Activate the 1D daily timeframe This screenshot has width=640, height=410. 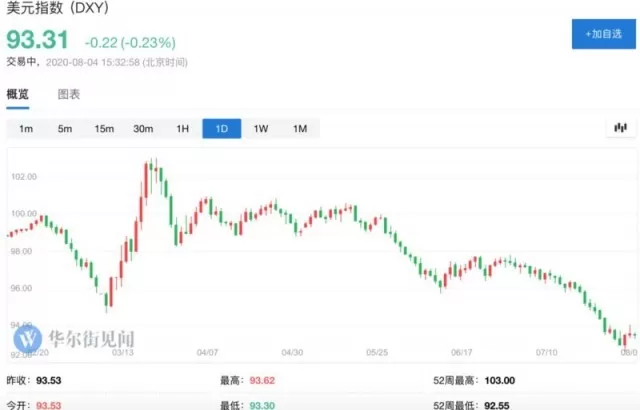[222, 129]
